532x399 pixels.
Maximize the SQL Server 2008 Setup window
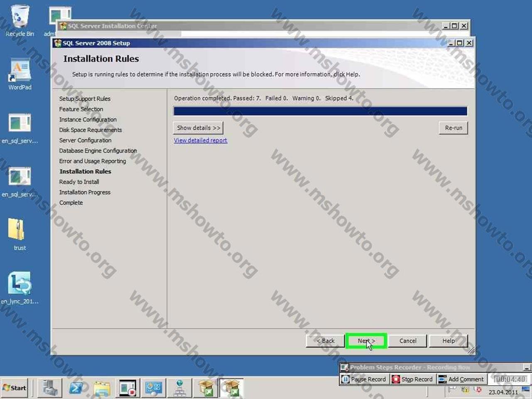460,43
